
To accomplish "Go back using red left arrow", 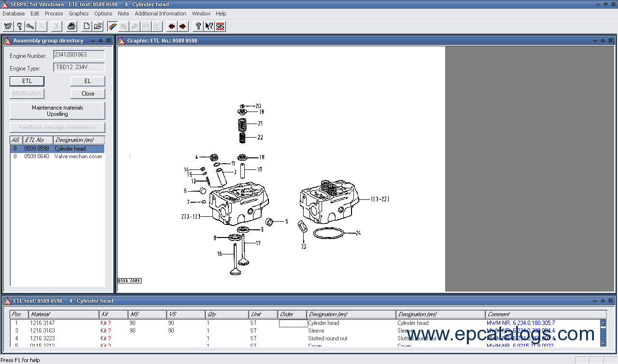I will (171, 26).
